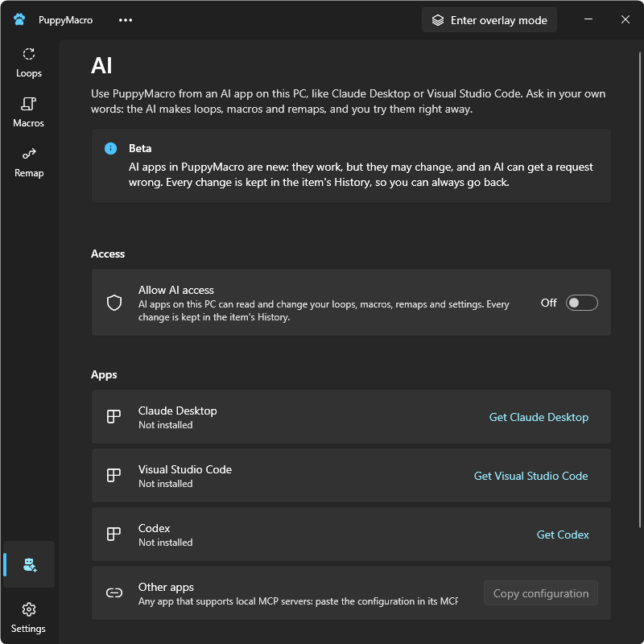This screenshot has height=644, width=644.
Task: Click the 'Allow AI access' title text
Action: point(175,290)
